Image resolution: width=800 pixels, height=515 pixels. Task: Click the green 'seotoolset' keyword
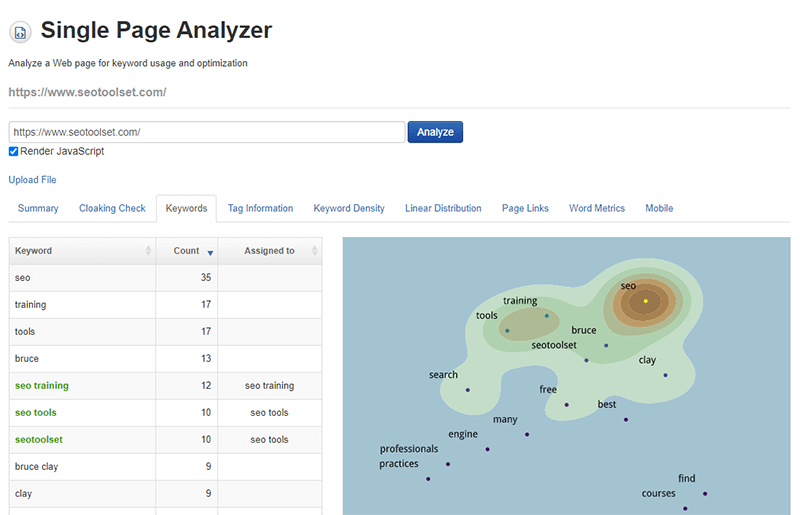39,439
